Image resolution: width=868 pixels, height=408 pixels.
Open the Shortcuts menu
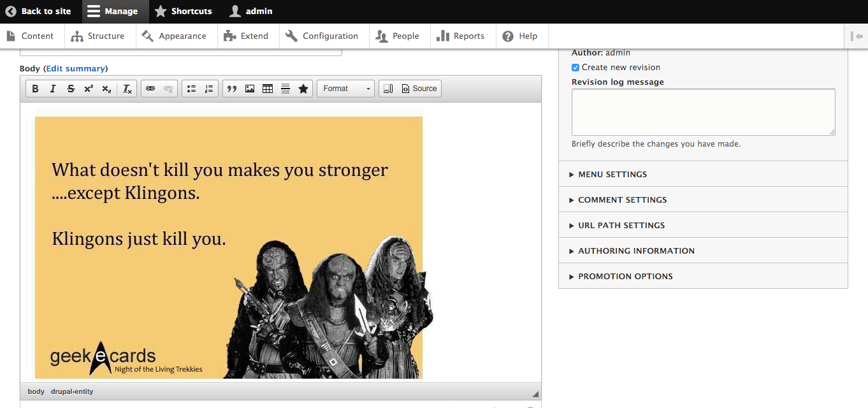click(184, 11)
